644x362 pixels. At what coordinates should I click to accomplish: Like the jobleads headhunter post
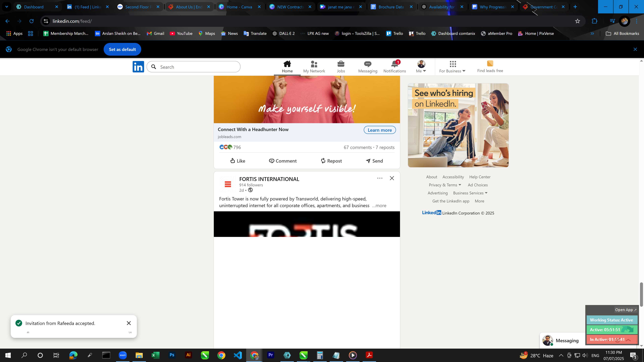tap(237, 161)
